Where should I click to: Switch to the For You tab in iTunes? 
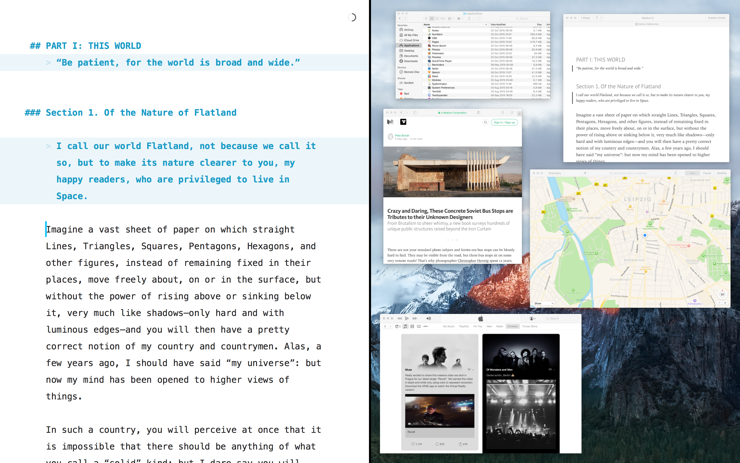[478, 326]
